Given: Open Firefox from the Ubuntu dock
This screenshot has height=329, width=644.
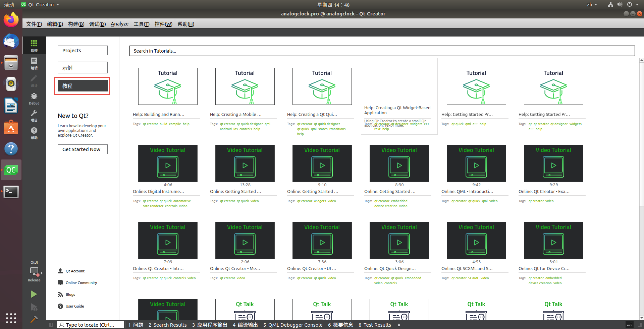Looking at the screenshot, I should pos(11,20).
